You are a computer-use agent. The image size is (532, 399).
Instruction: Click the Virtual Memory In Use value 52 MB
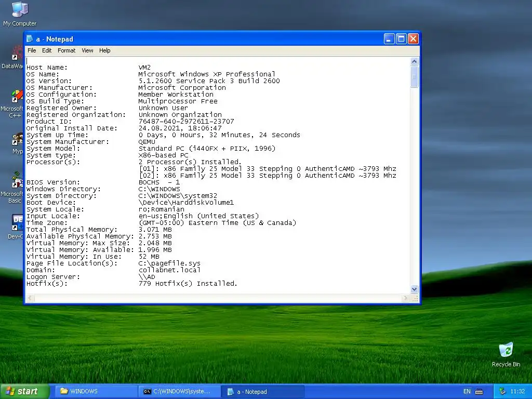tap(149, 257)
